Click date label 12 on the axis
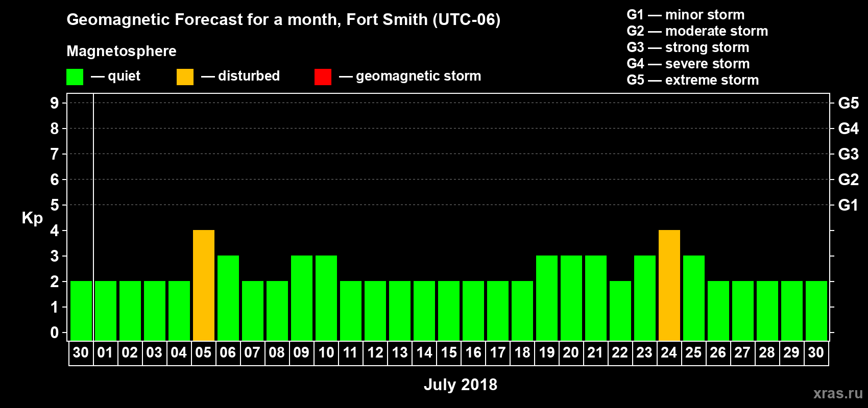Viewport: 868px width, 408px height. tap(375, 352)
